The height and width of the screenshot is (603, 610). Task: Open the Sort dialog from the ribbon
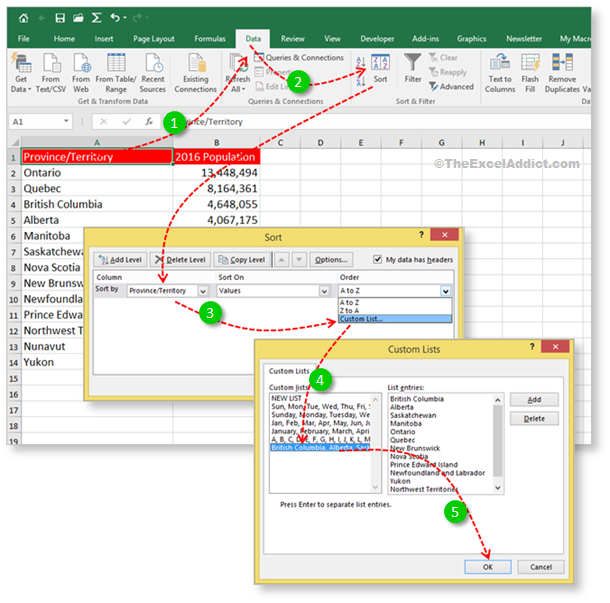(380, 69)
